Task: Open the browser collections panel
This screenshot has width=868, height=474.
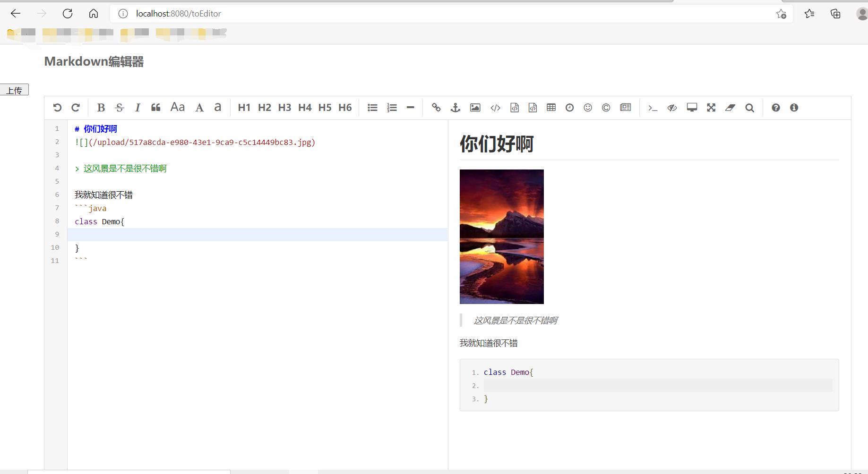Action: (835, 14)
